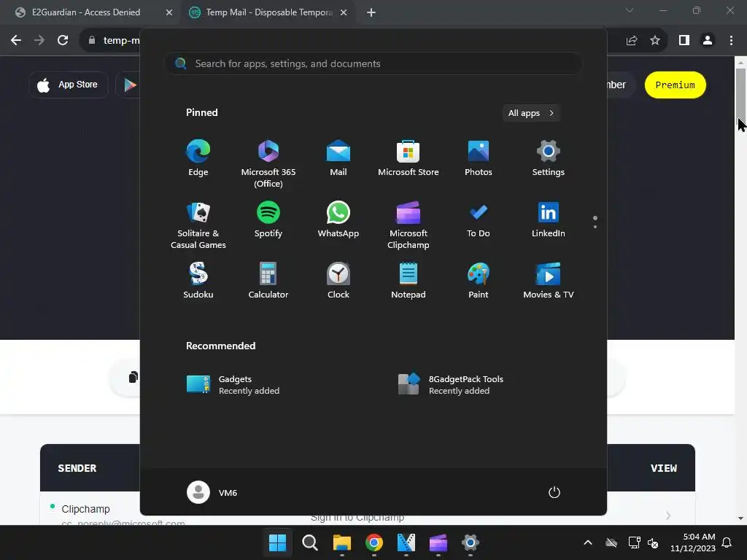The height and width of the screenshot is (560, 747).
Task: Switch to Chrome on the taskbar
Action: pos(374,542)
